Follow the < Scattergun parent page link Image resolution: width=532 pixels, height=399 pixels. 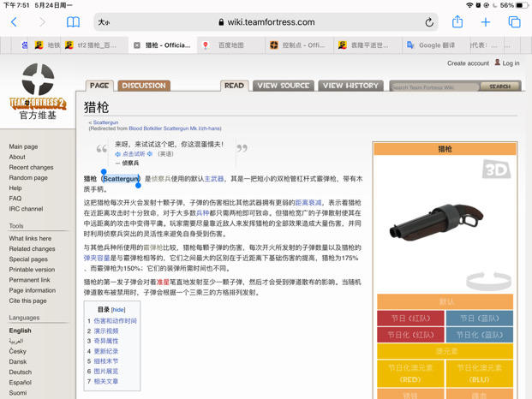coord(105,122)
